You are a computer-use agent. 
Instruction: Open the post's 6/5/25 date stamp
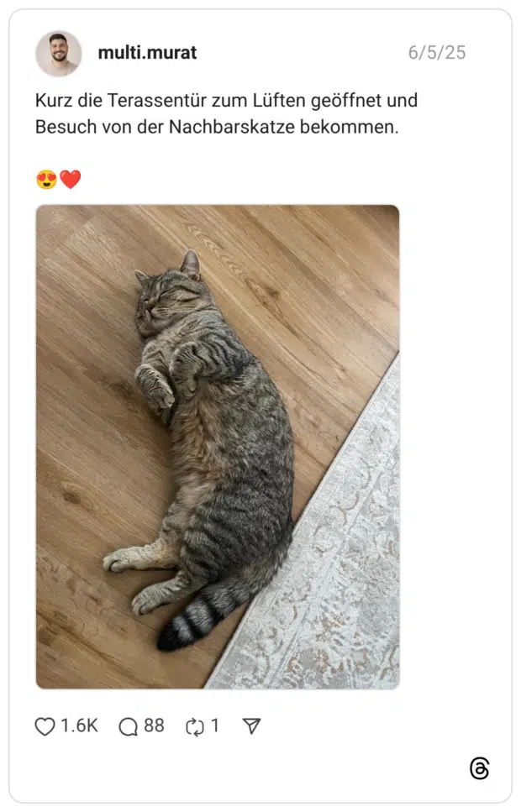pyautogui.click(x=437, y=52)
